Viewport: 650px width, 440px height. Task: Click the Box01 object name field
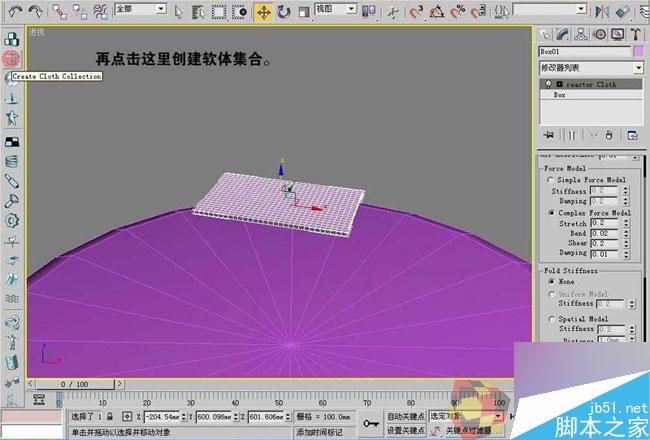coord(585,51)
